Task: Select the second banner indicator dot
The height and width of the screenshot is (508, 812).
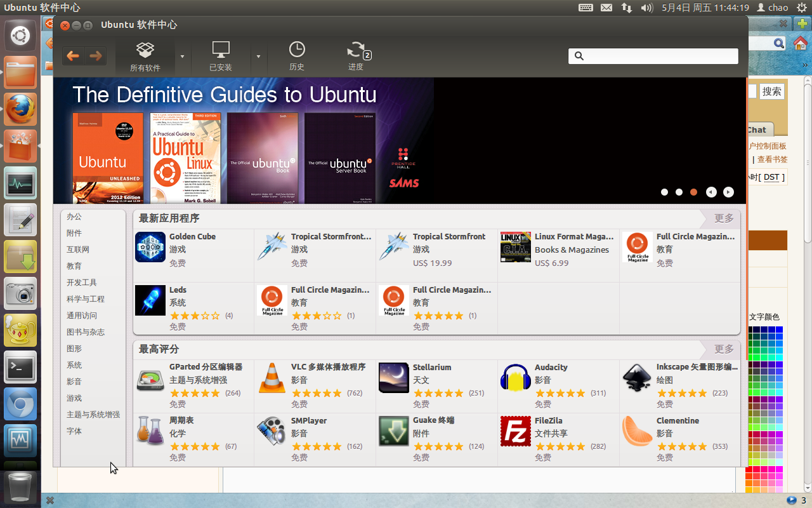Action: 679,192
